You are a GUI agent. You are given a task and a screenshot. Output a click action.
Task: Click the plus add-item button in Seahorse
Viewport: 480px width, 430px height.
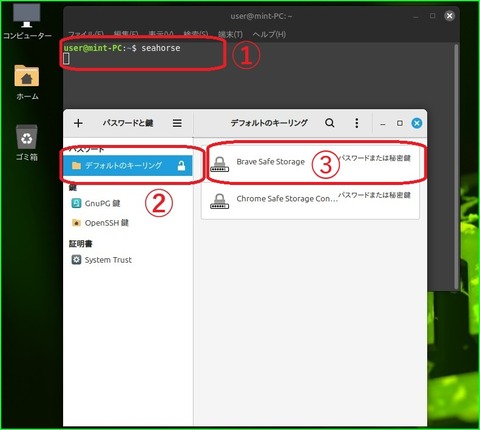click(78, 123)
